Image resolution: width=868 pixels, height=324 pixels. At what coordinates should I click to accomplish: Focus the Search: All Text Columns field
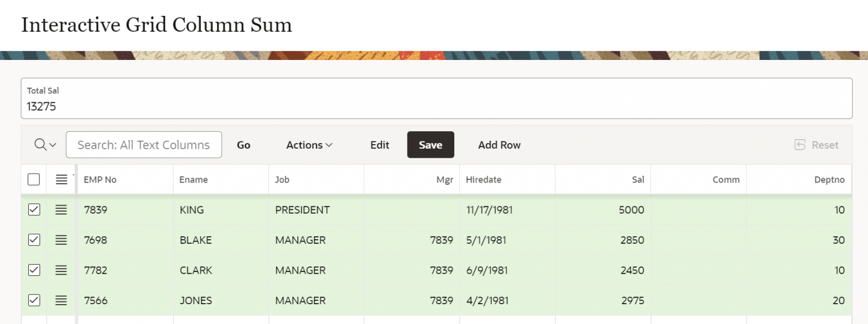144,145
